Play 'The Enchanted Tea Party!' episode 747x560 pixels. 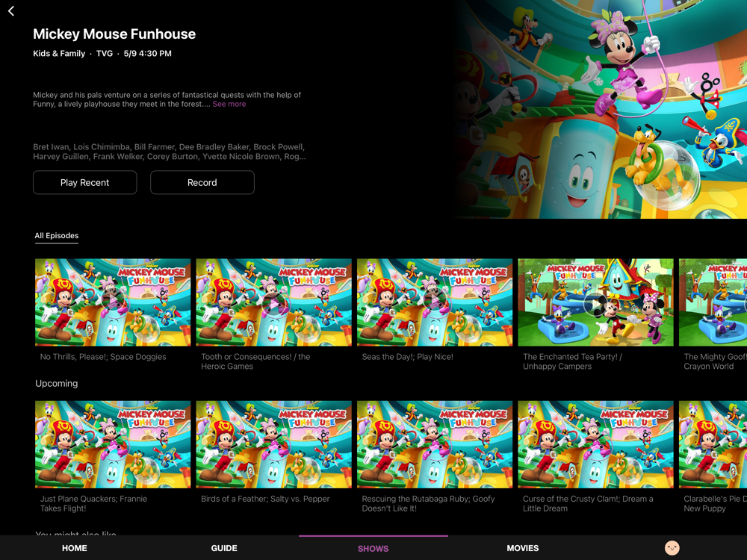596,302
